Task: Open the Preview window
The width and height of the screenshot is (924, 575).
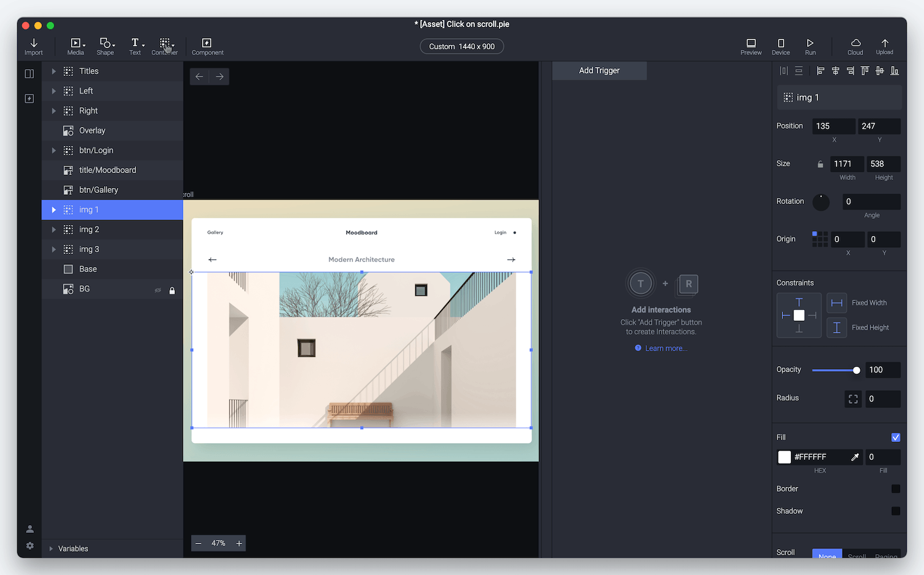Action: pos(751,46)
